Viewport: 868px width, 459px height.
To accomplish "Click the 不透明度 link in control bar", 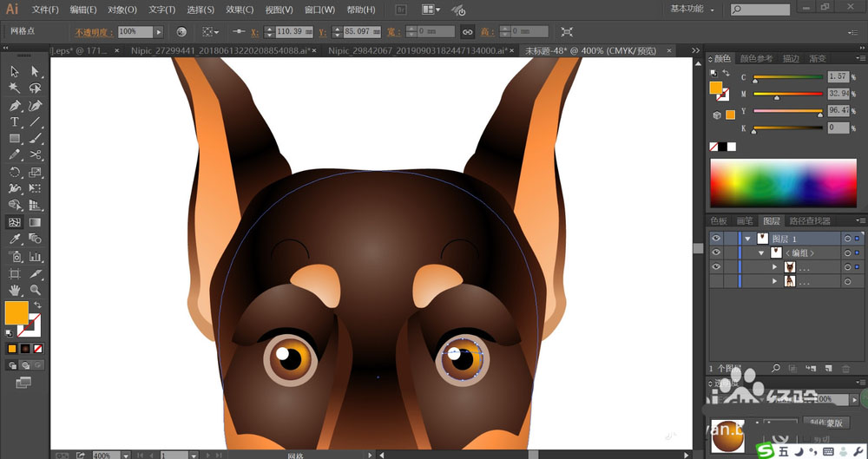I will 93,31.
